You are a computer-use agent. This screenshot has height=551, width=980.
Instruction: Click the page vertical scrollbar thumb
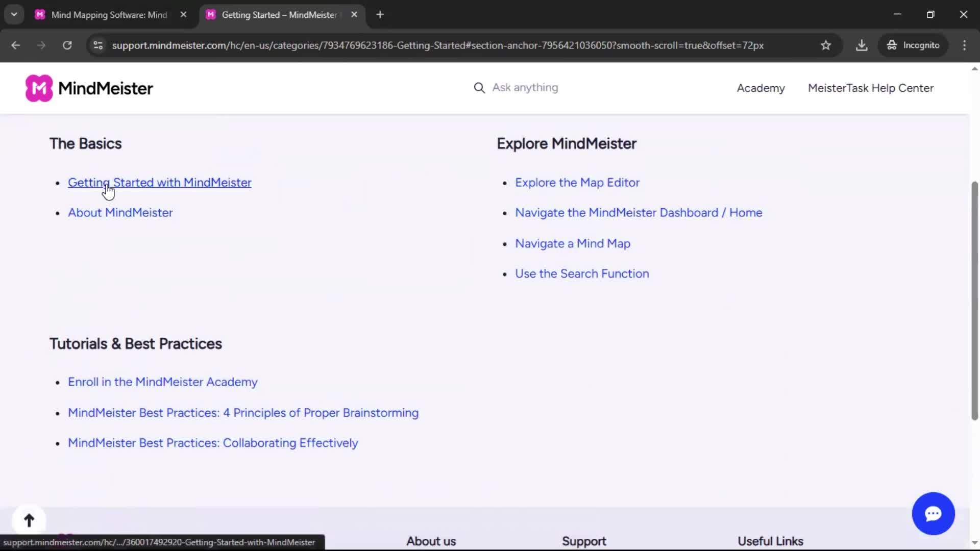coord(974,301)
